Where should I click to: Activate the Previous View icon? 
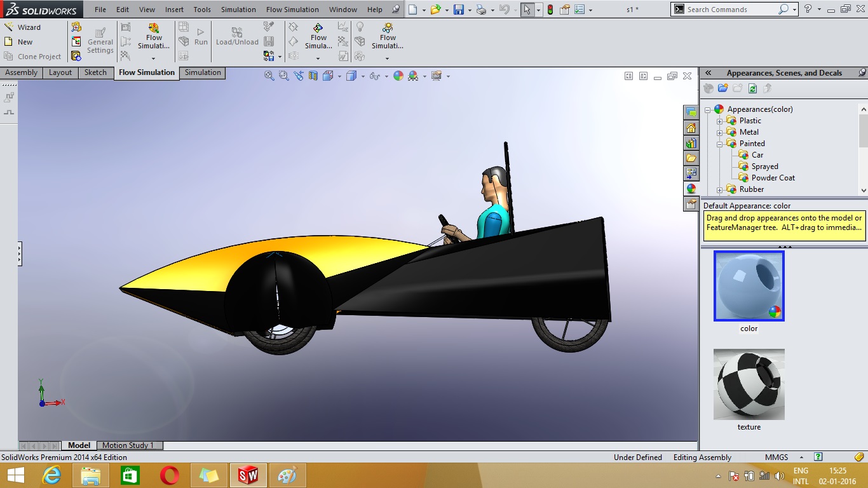298,76
